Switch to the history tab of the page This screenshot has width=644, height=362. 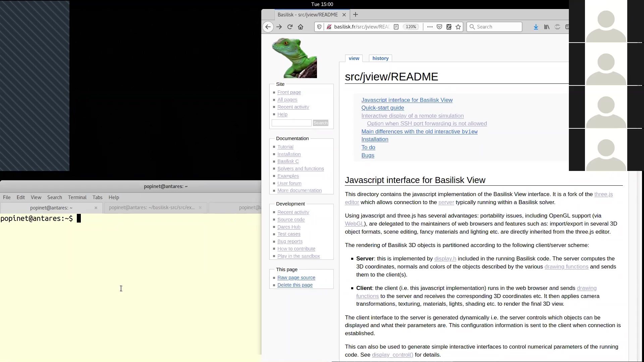(380, 58)
